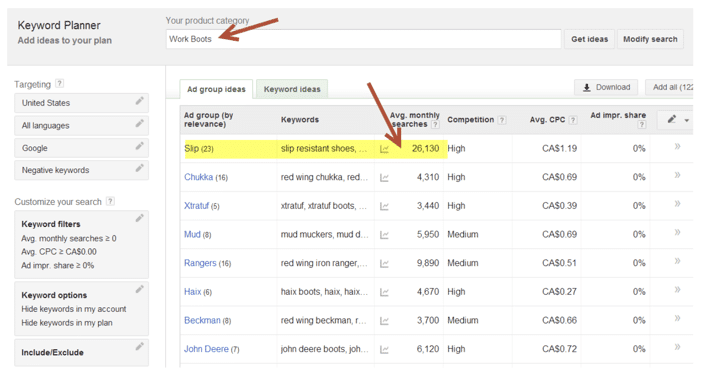Add Chukka ad group using double-arrow icon

click(677, 175)
